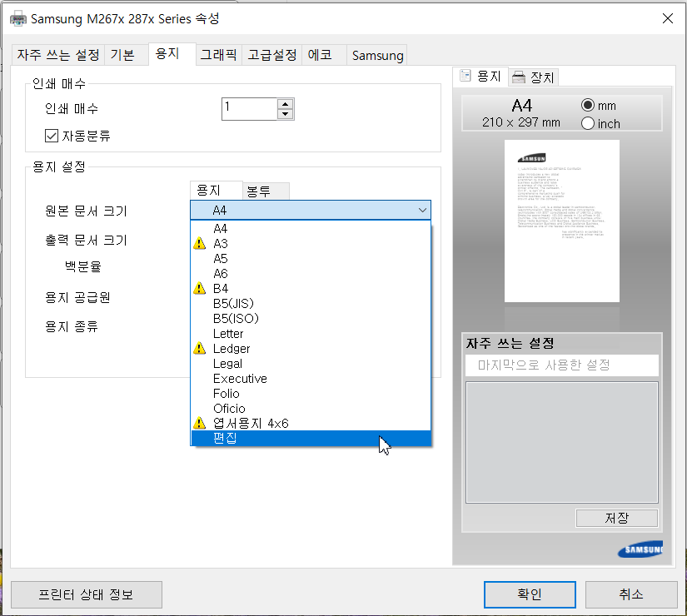This screenshot has height=616, width=687.
Task: Choose B4 from the size list
Action: pyautogui.click(x=311, y=288)
